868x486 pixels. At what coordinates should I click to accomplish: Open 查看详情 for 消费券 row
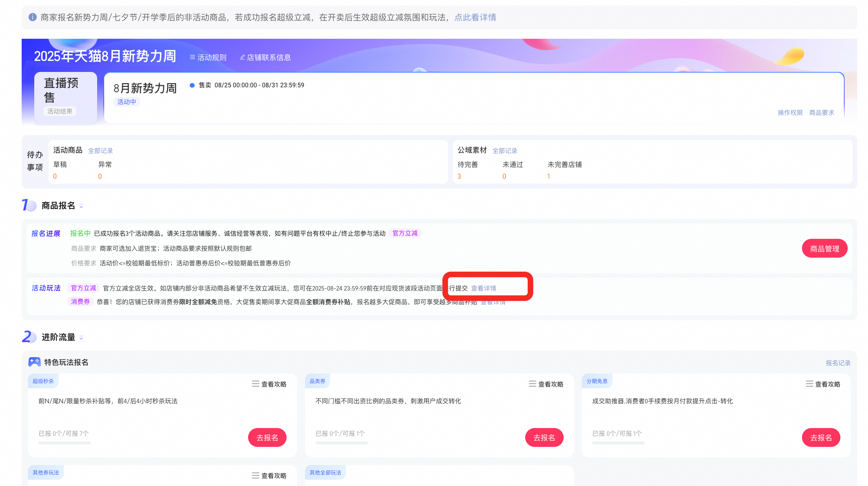[493, 302]
